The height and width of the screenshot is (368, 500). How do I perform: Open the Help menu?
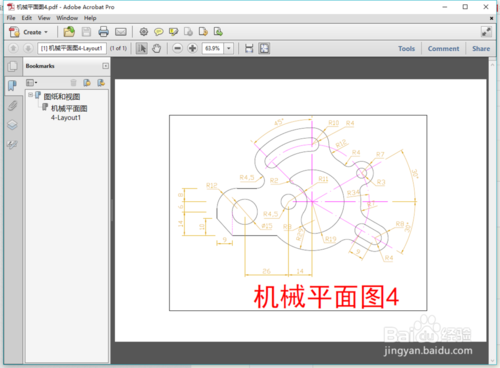click(x=90, y=18)
